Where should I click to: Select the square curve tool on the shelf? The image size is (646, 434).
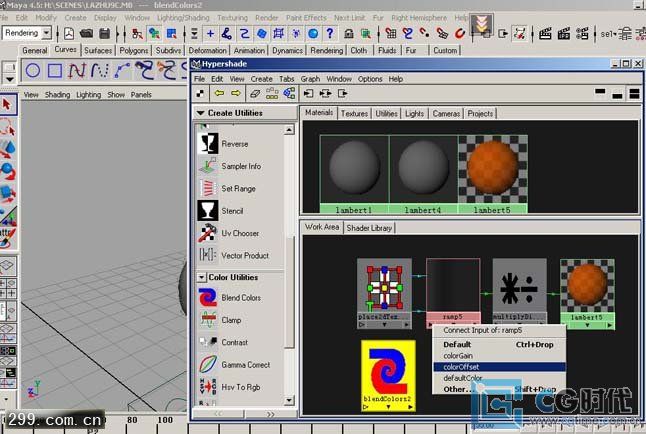point(55,70)
